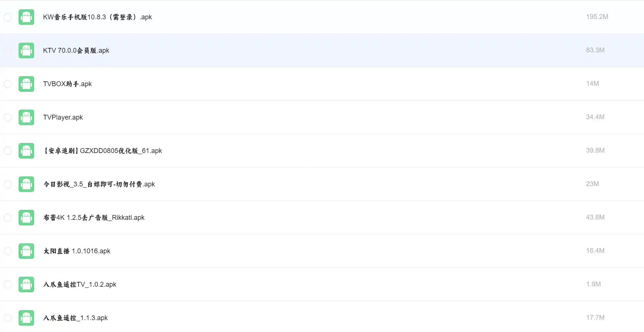Click the 195.2M size of KW音乐手机版
This screenshot has height=332, width=644.
click(597, 17)
